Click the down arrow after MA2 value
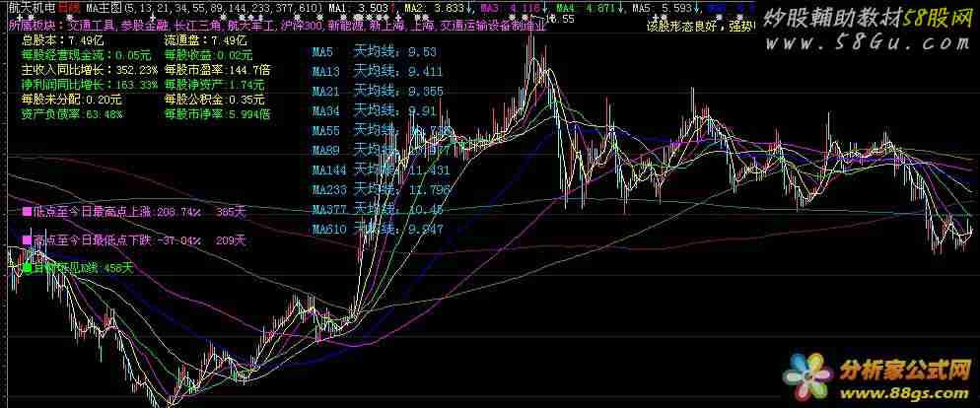 coord(468,8)
